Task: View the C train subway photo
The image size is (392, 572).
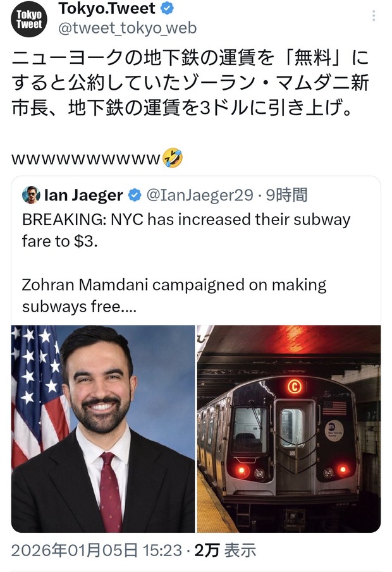Action: [289, 429]
